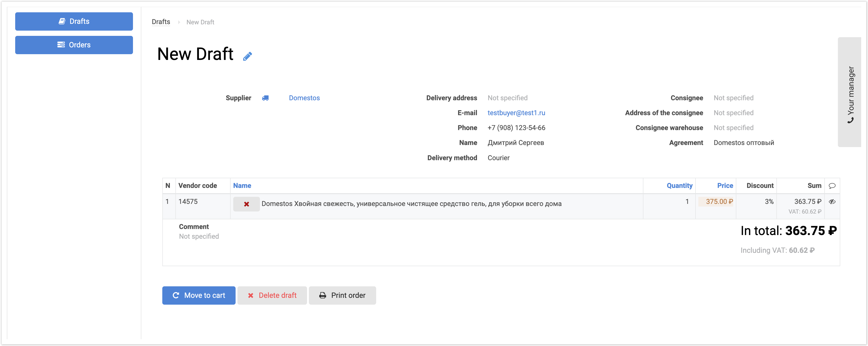
Task: Open the Orders section in the sidebar
Action: tap(74, 45)
